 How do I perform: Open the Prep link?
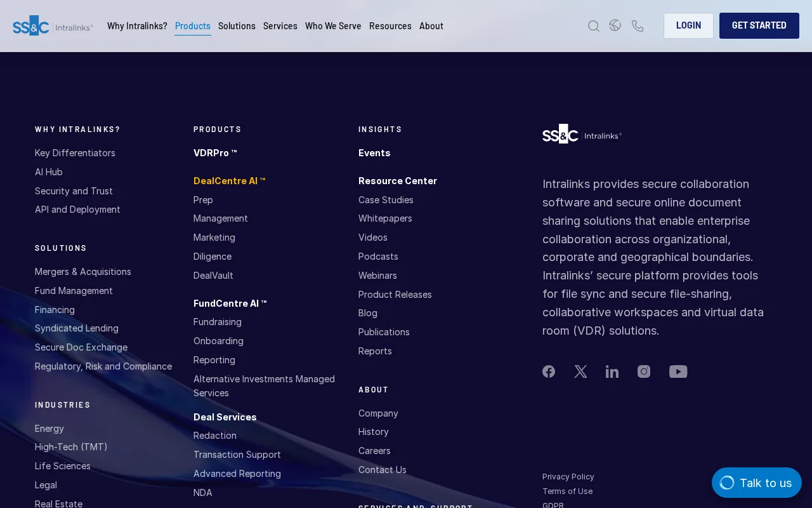(203, 200)
